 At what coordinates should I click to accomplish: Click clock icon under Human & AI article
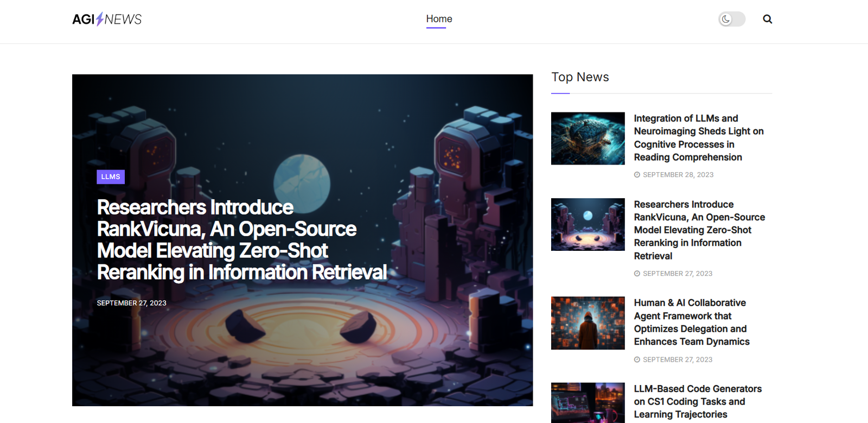click(637, 359)
